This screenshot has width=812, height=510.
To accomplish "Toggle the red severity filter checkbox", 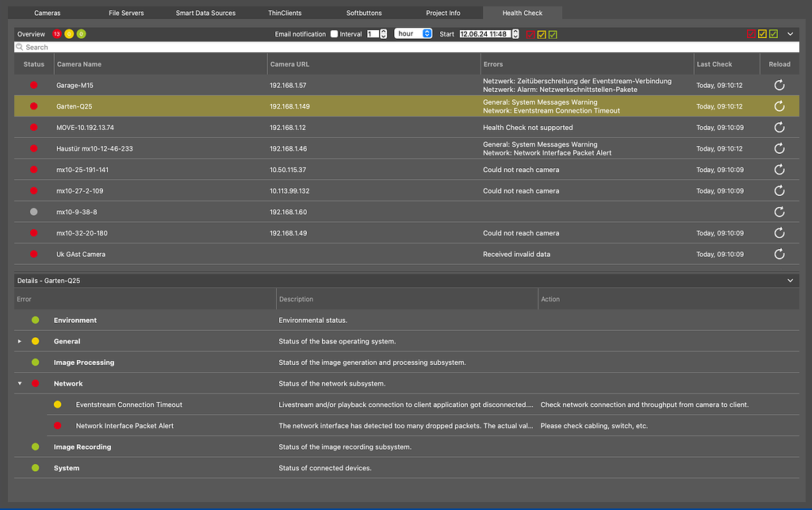I will pos(751,34).
